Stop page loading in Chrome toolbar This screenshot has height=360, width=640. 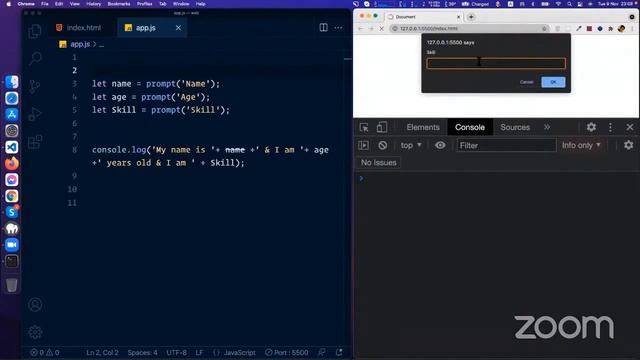(x=382, y=29)
